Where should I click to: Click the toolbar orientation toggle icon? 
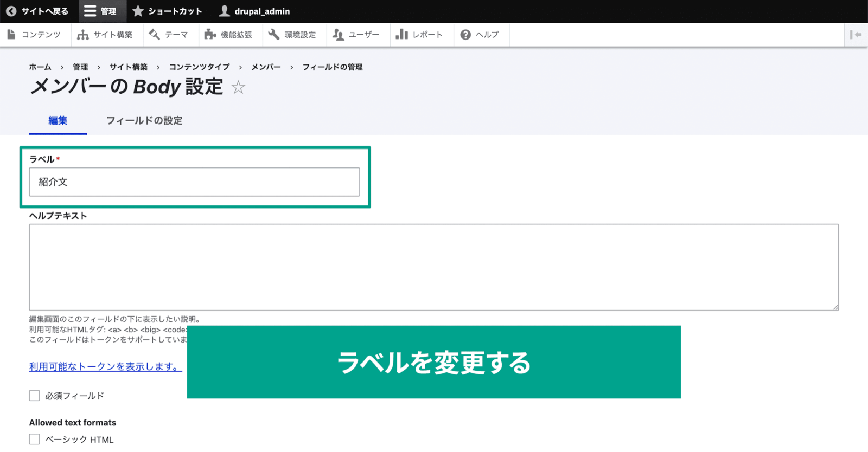click(x=856, y=35)
